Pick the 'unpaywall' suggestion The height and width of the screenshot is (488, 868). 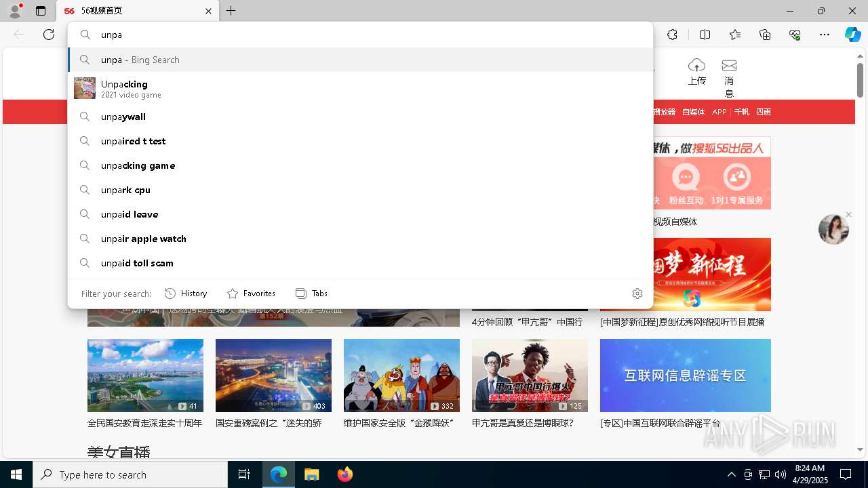(x=360, y=117)
